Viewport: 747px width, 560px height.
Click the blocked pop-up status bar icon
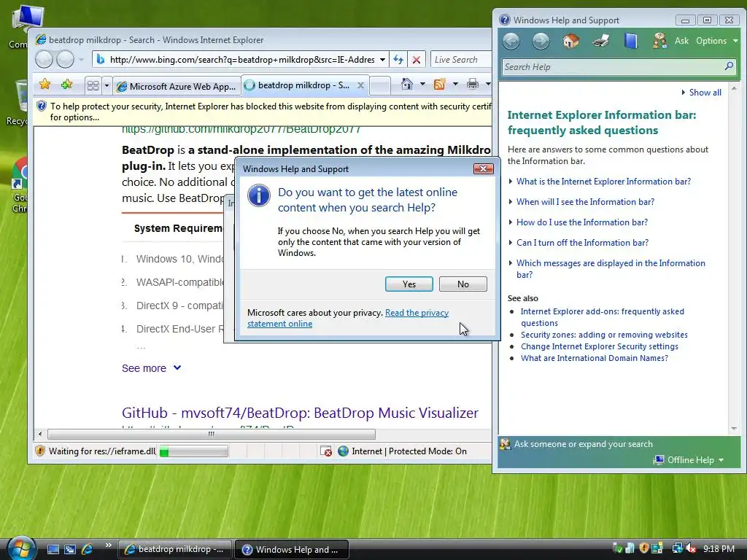tap(326, 451)
